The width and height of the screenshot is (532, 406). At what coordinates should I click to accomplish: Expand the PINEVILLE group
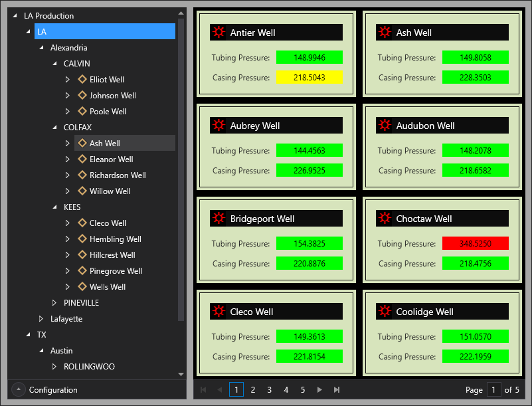point(54,302)
